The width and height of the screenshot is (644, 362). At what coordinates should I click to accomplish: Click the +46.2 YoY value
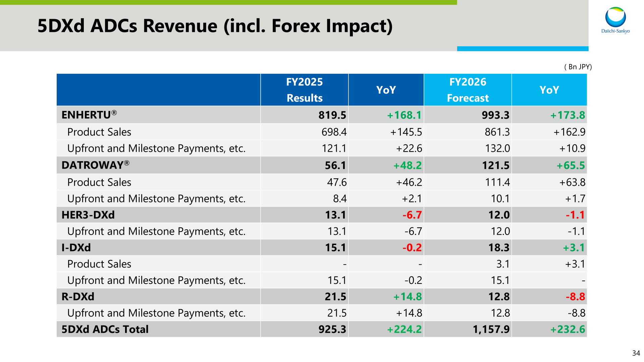tap(409, 182)
